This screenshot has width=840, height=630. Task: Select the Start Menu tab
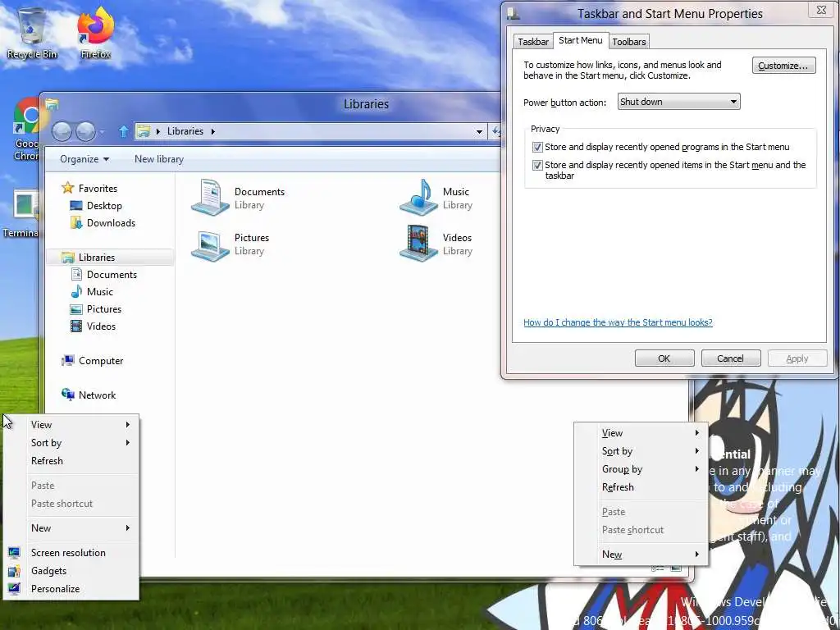pos(581,40)
